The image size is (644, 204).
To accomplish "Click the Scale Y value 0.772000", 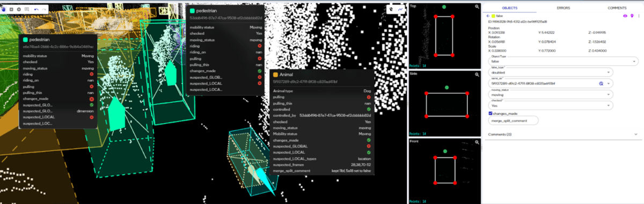I will (547, 51).
